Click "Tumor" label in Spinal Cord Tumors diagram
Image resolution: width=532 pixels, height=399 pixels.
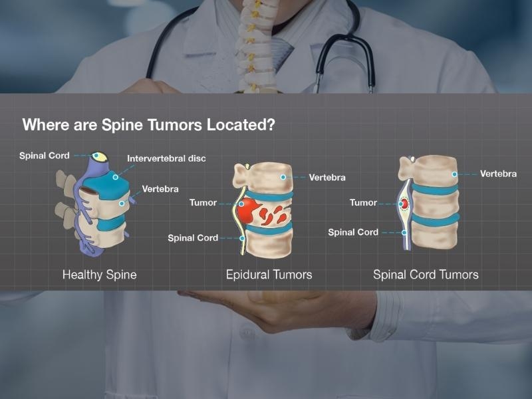tap(363, 203)
